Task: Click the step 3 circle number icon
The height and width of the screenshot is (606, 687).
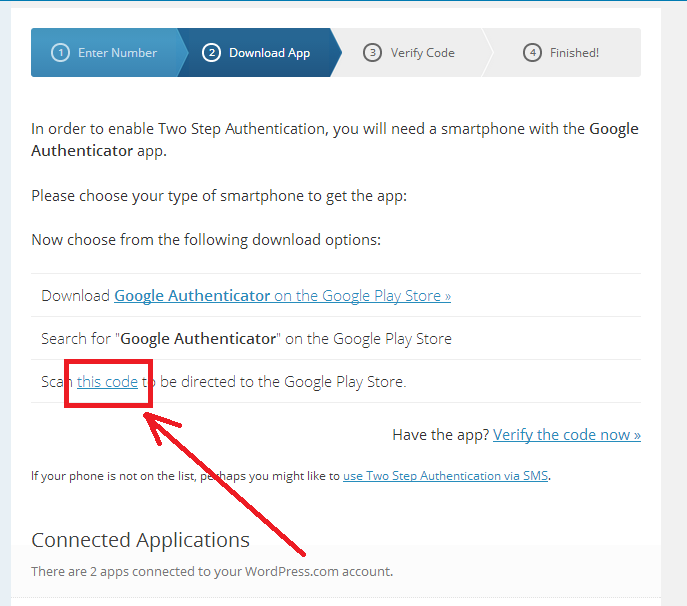Action: (x=372, y=53)
